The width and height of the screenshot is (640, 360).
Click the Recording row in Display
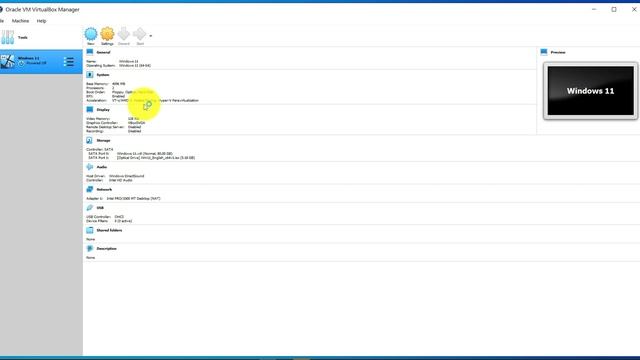[113, 131]
